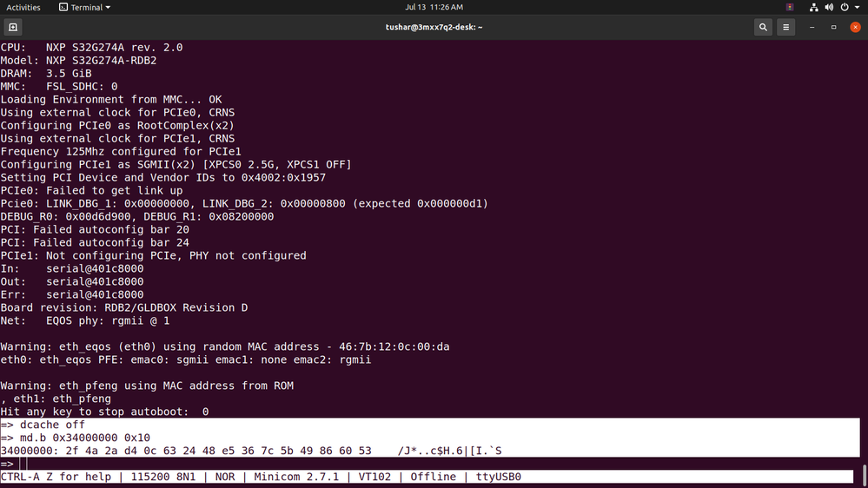Click the 'DEBUG_R0: 0x00d6d900' line

pos(136,216)
